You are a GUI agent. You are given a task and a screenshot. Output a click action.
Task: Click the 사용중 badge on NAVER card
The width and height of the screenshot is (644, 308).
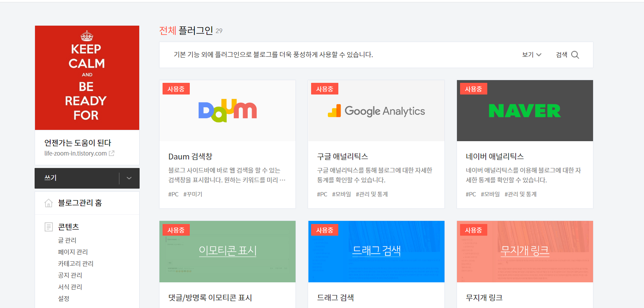pos(474,89)
